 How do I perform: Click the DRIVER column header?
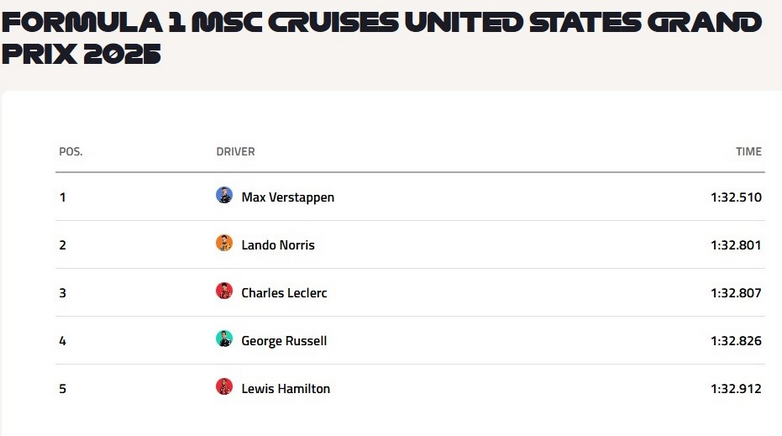point(235,152)
